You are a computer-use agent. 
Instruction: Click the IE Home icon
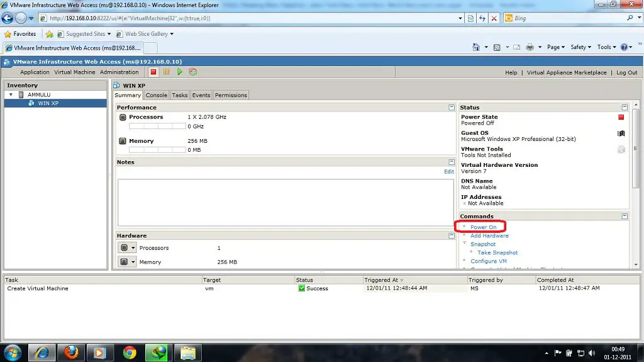[476, 47]
